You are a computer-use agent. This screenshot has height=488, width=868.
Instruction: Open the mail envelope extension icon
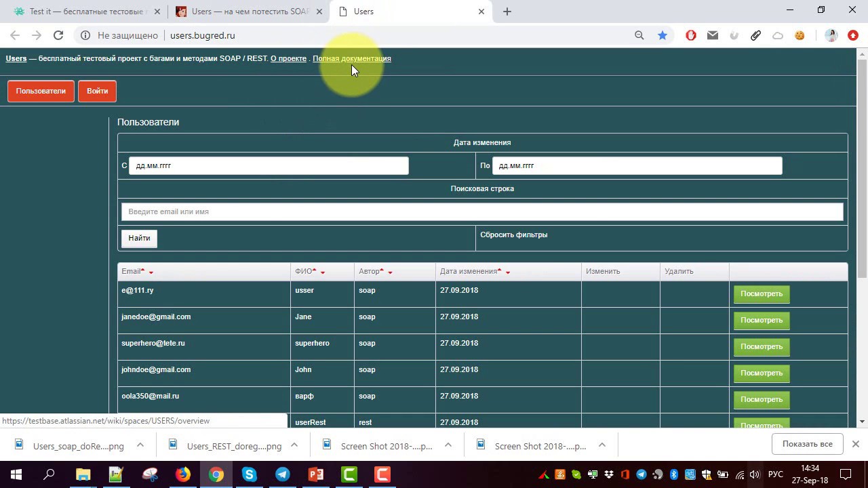[x=713, y=35]
